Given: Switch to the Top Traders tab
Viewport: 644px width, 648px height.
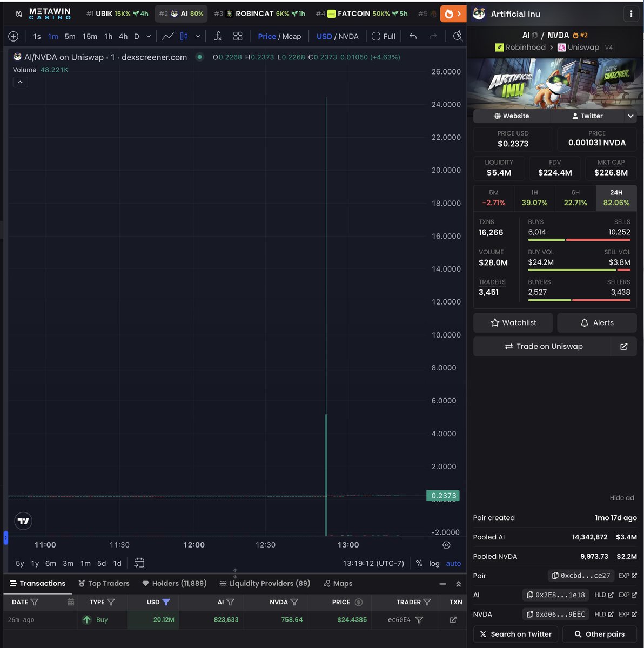Looking at the screenshot, I should (104, 583).
